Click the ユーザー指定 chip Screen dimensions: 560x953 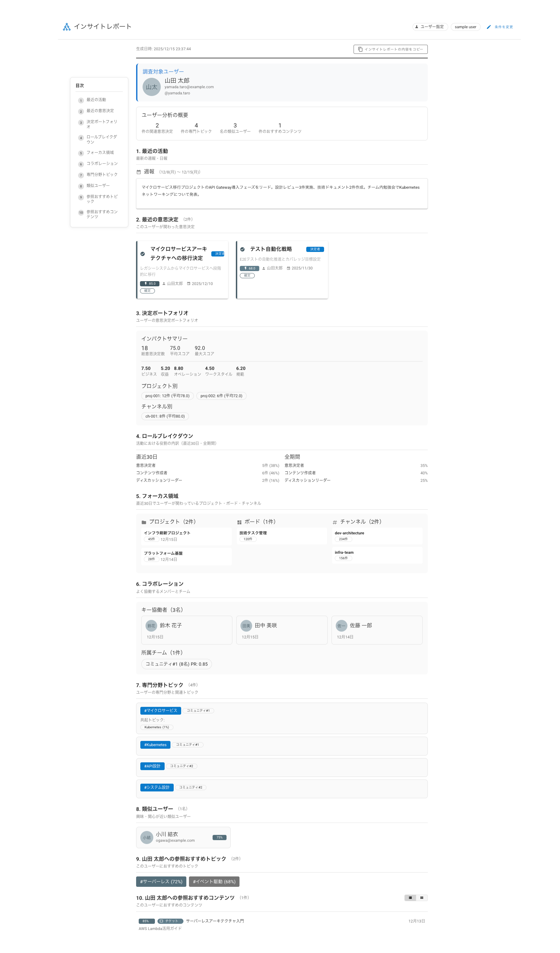point(430,27)
